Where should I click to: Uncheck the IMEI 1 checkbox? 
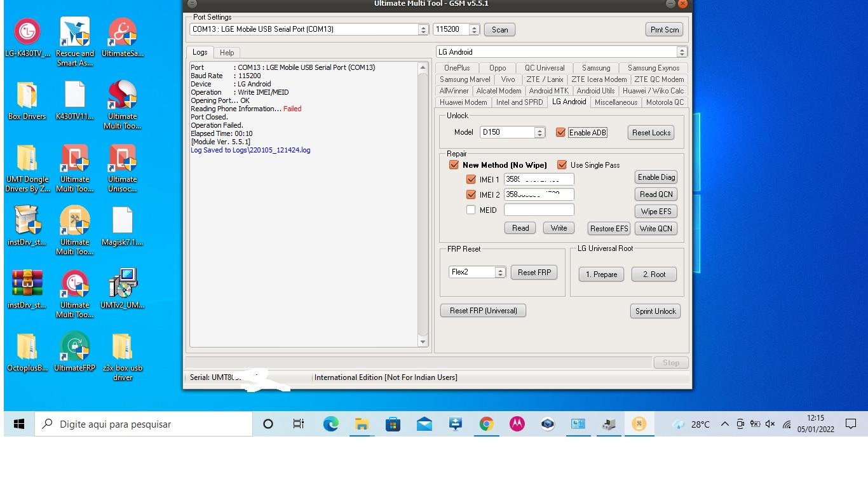[471, 179]
